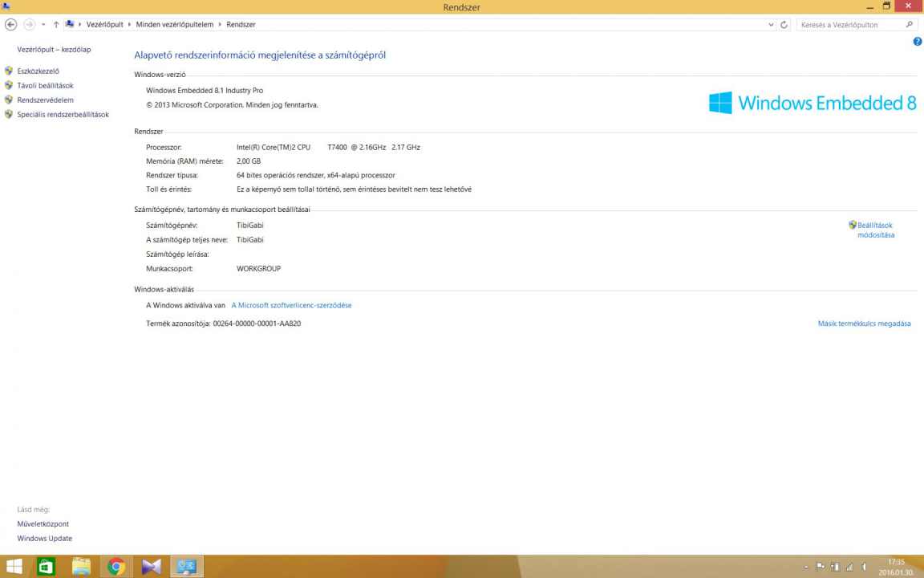Click the computer icon in address bar

[70, 24]
